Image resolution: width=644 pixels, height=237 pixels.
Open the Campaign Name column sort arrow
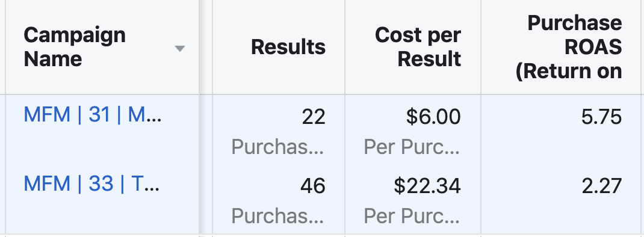click(179, 49)
